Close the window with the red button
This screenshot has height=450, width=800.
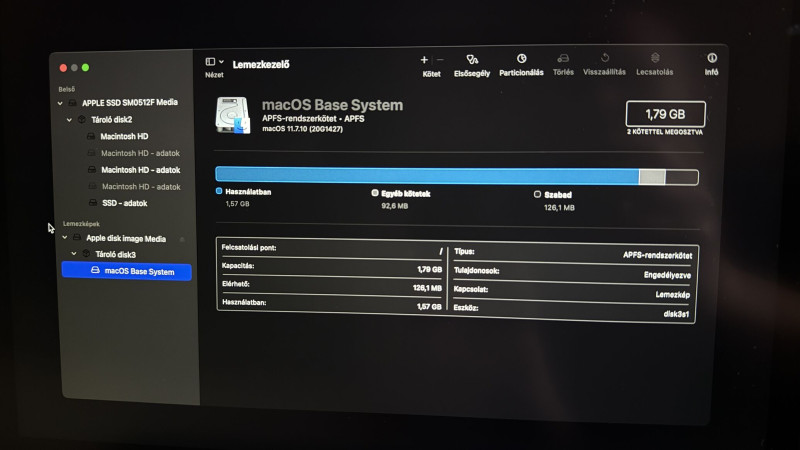click(63, 68)
